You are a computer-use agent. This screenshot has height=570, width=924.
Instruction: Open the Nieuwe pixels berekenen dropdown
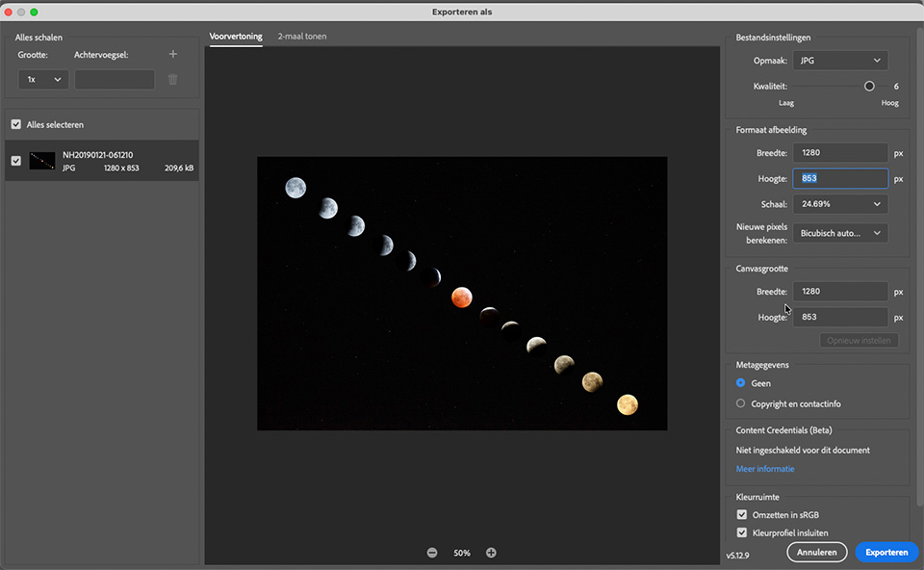tap(840, 233)
